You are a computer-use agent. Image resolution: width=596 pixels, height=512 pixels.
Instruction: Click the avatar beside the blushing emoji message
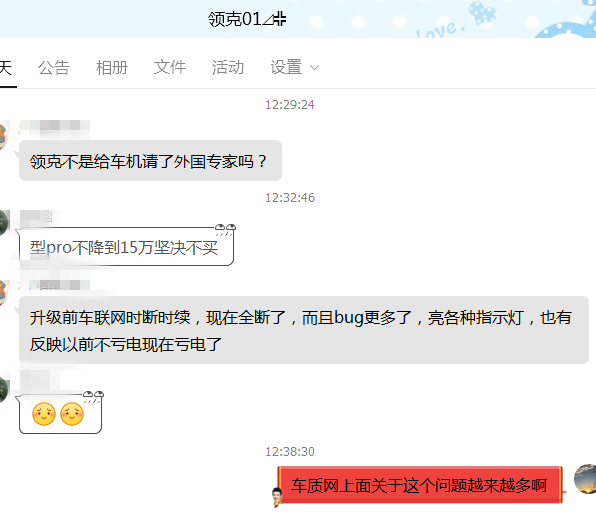click(x=3, y=390)
